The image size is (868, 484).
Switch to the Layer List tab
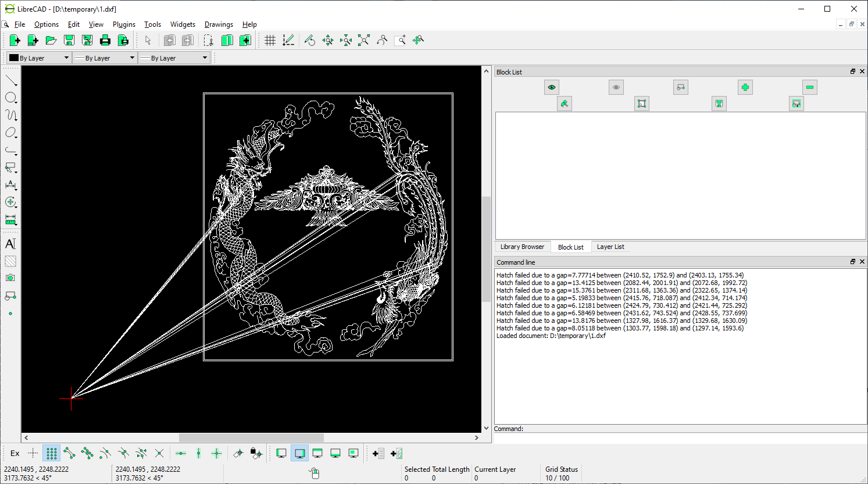[x=610, y=247]
